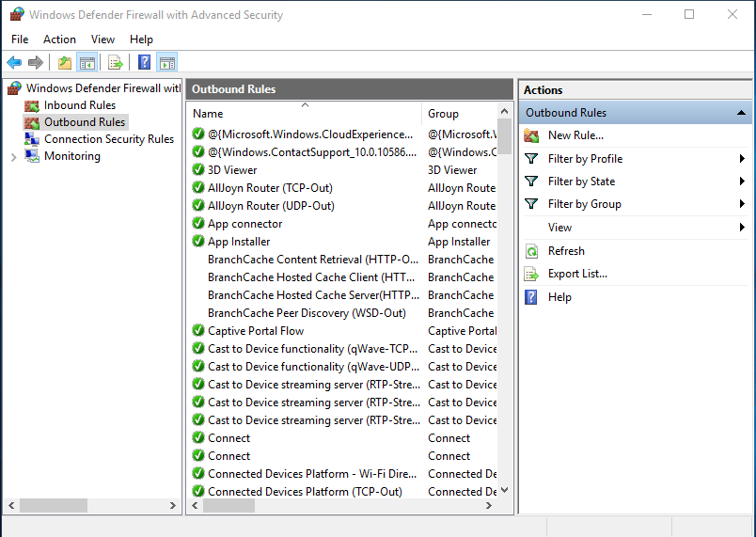This screenshot has width=756, height=537.
Task: Click the rule list vertical scrollbar down arrow
Action: [x=505, y=489]
